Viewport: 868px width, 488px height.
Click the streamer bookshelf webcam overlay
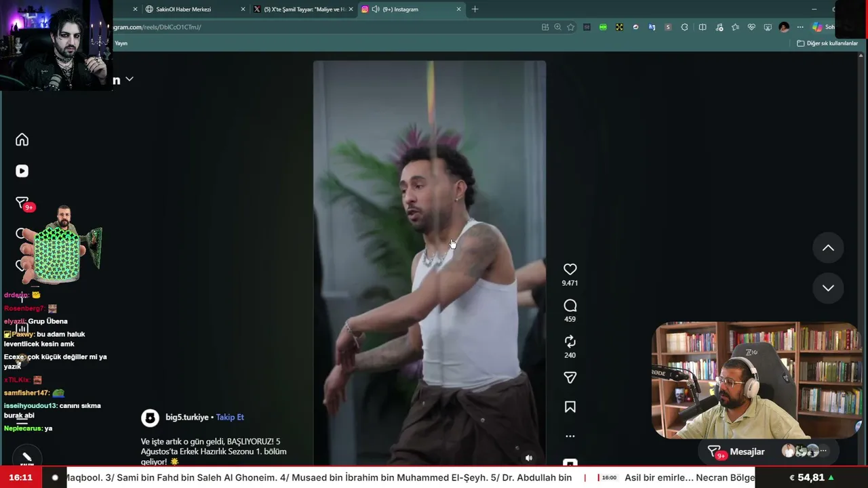click(x=755, y=380)
